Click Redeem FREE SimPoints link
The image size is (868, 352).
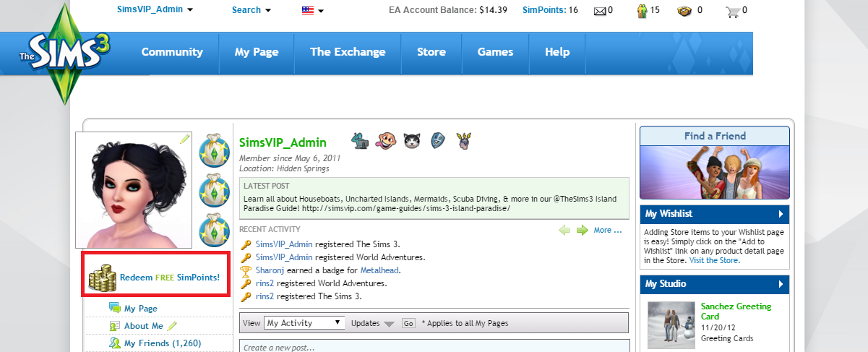pyautogui.click(x=170, y=277)
